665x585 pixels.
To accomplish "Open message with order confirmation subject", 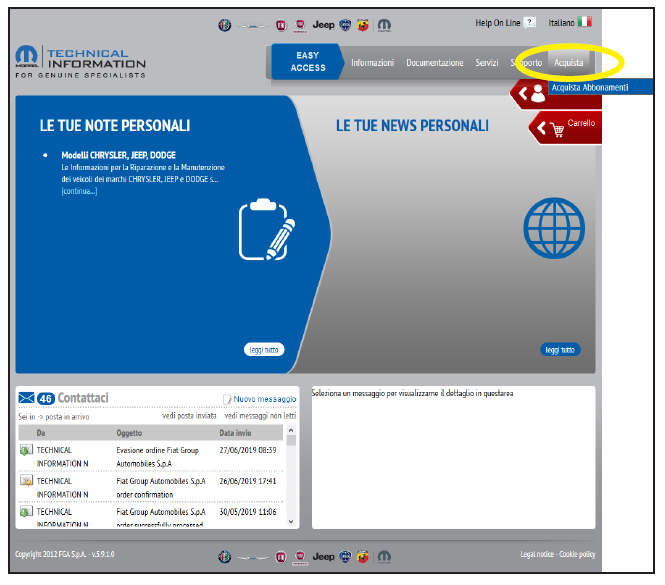I will (161, 488).
